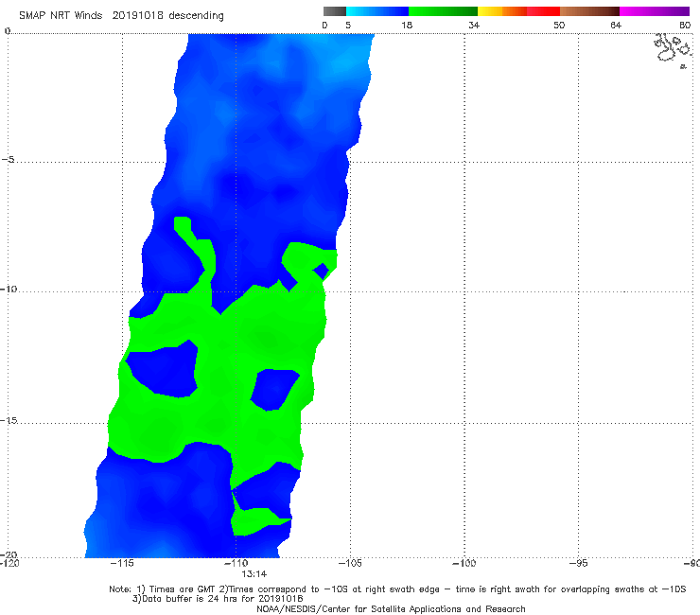
Task: Click the island outline in the map's top-right corner
Action: click(673, 49)
